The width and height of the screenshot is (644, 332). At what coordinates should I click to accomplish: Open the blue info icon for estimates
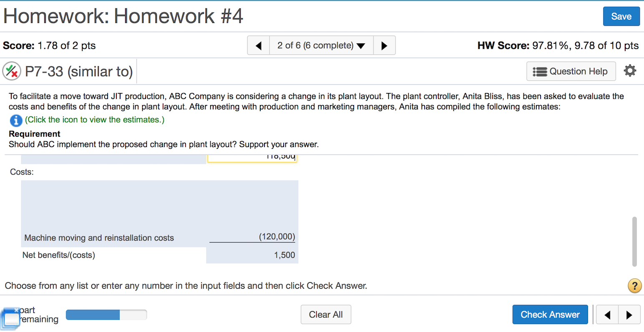coord(16,120)
